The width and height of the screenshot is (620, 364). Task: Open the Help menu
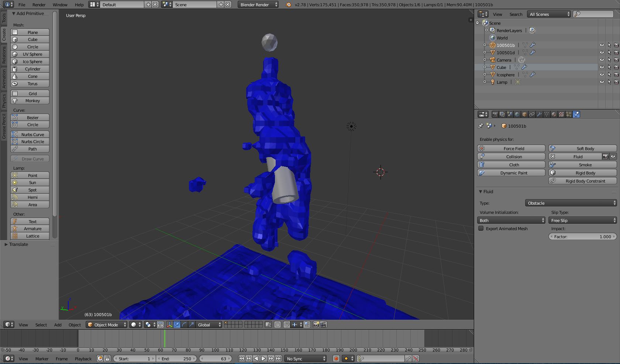point(79,4)
